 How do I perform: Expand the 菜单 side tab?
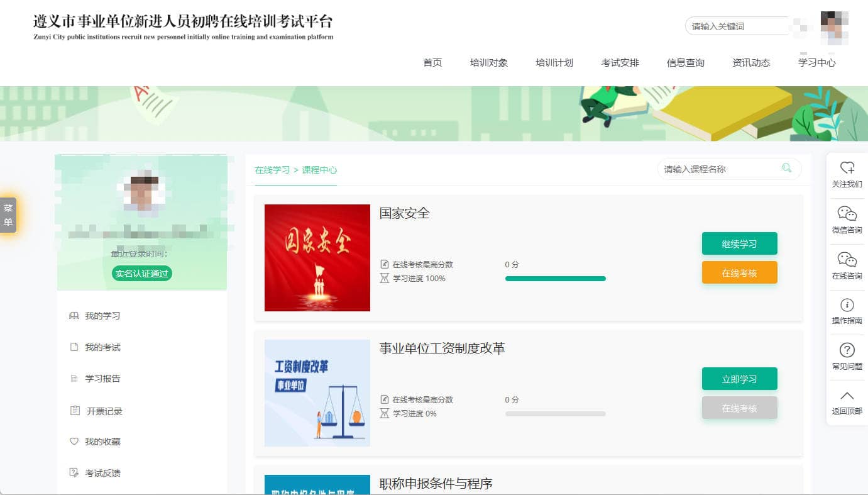tap(8, 215)
